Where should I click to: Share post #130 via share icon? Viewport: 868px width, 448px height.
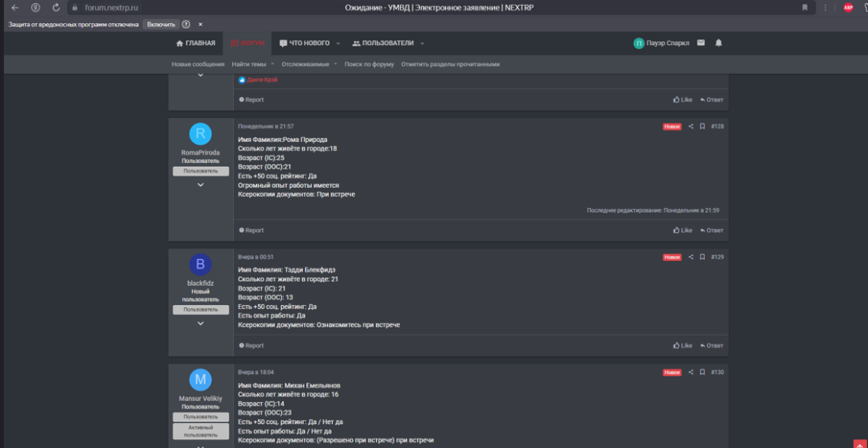pos(690,373)
